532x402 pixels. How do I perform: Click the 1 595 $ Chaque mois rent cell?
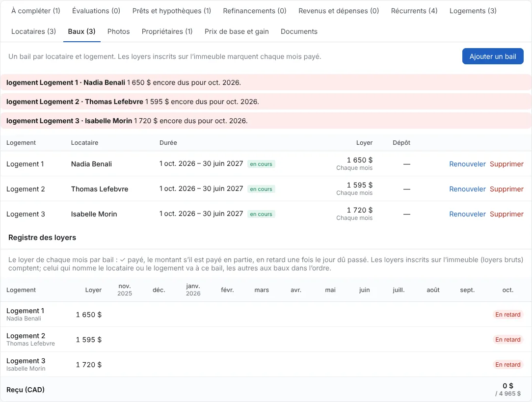354,188
